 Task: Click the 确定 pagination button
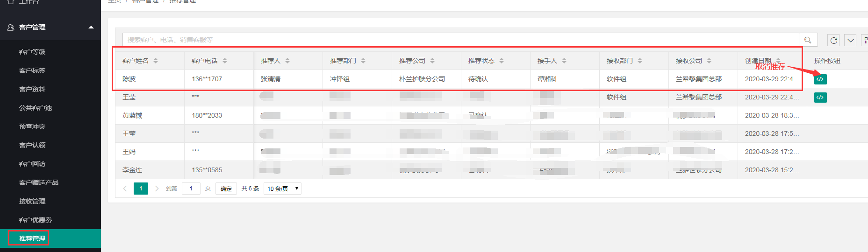coord(226,189)
